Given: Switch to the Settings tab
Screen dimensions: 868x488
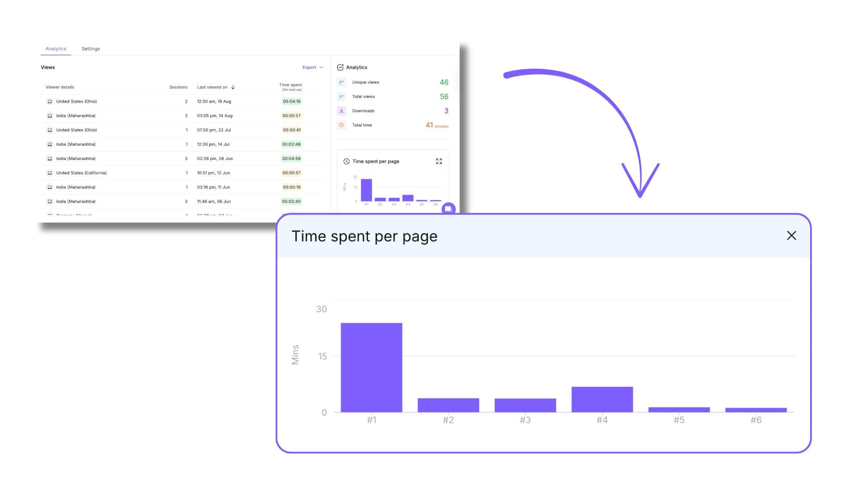Looking at the screenshot, I should click(90, 48).
